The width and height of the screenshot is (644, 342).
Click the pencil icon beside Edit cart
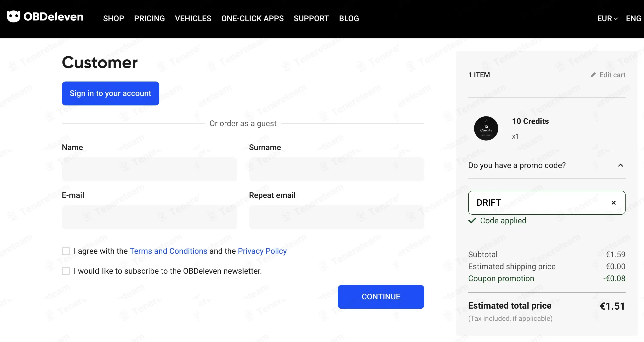tap(593, 75)
